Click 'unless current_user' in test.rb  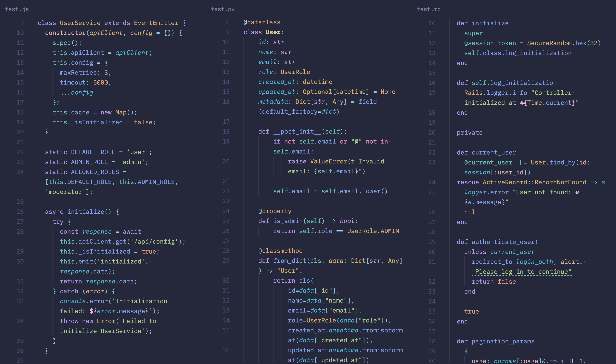click(499, 252)
